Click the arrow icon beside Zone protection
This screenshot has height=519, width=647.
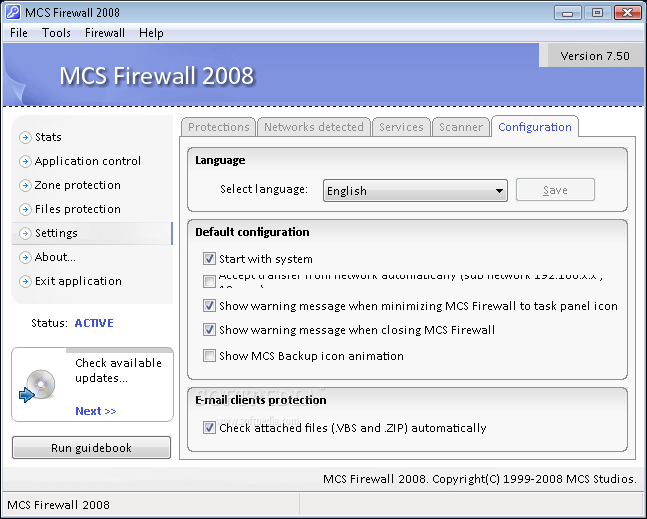coord(25,185)
